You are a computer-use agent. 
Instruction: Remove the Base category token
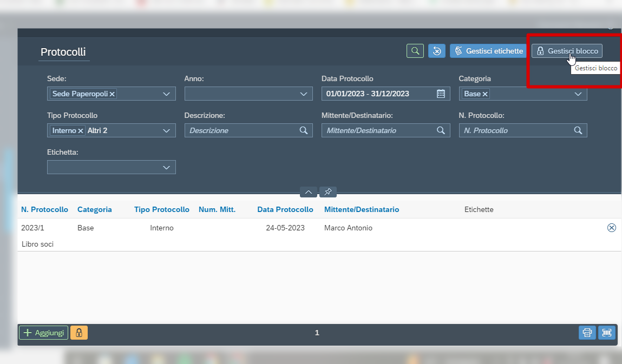click(x=485, y=94)
